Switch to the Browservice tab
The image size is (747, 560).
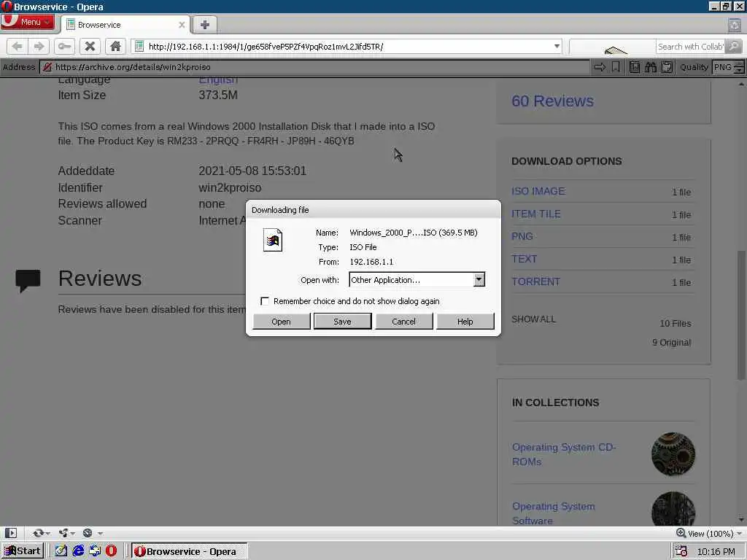pos(125,25)
